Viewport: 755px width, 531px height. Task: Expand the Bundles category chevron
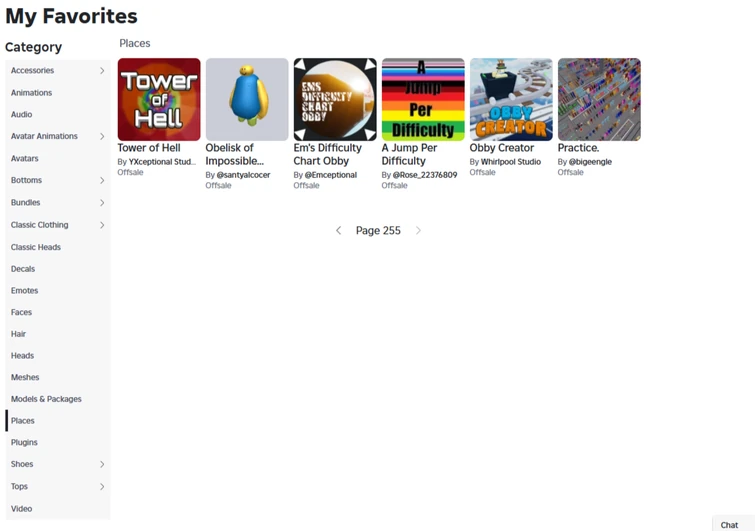point(102,203)
